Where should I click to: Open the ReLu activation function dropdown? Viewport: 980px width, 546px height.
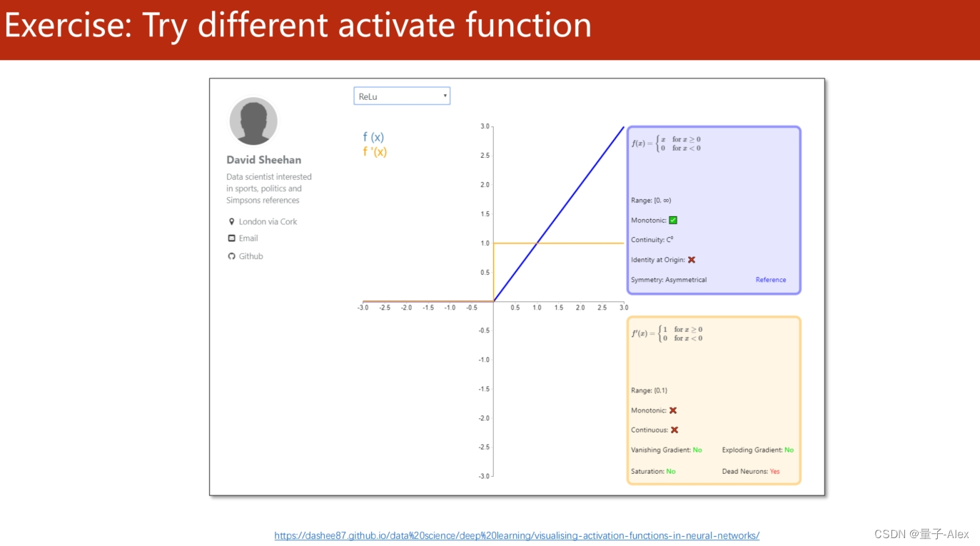(x=402, y=96)
